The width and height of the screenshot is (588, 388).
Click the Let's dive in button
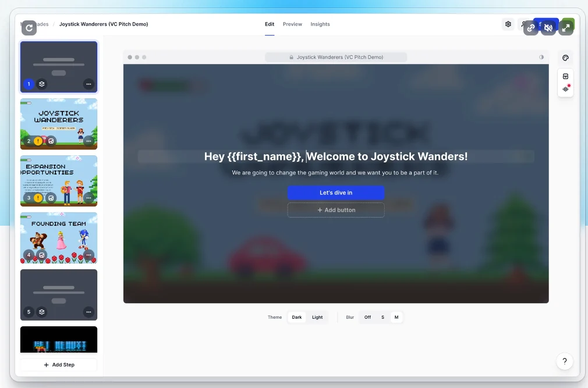pos(336,193)
